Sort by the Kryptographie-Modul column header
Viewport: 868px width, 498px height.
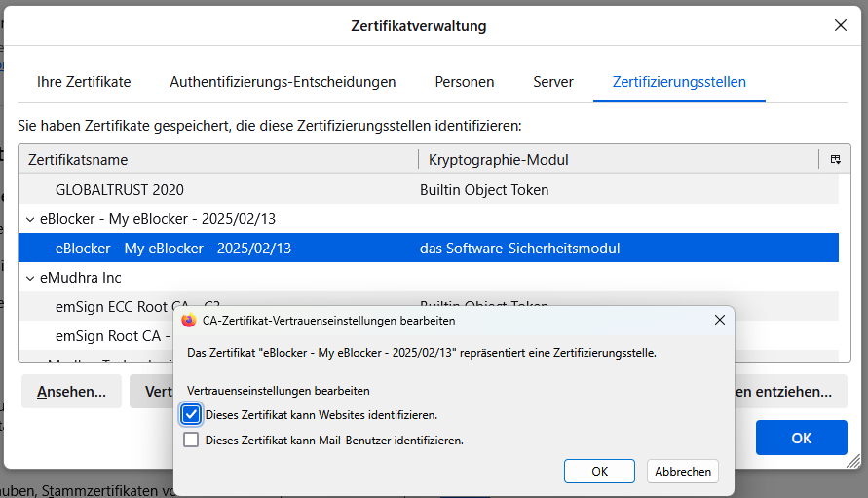tap(619, 160)
